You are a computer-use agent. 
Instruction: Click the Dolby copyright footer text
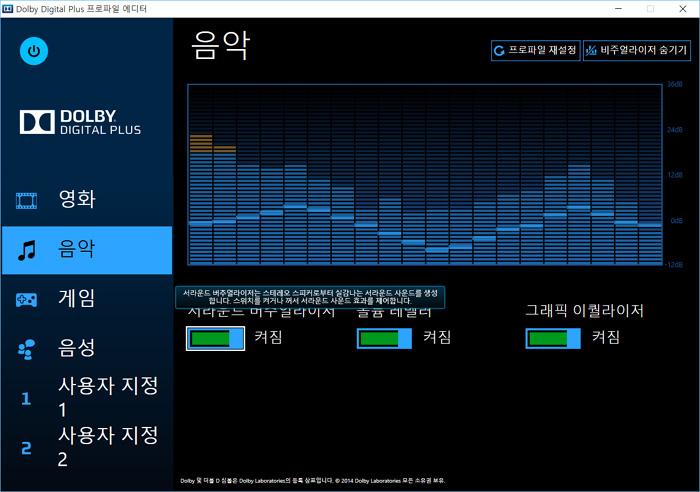point(312,481)
